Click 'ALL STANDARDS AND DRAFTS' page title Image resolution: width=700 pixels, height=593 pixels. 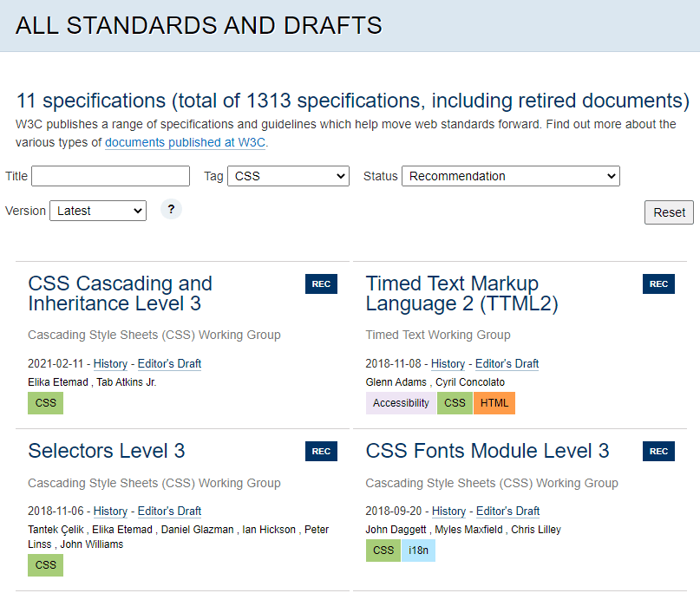click(199, 25)
